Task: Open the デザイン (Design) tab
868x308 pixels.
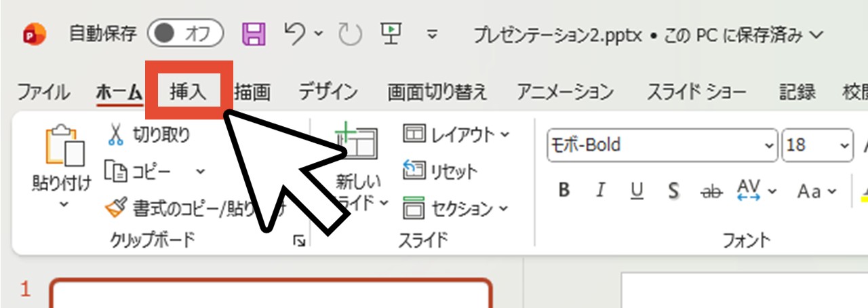Action: 328,92
